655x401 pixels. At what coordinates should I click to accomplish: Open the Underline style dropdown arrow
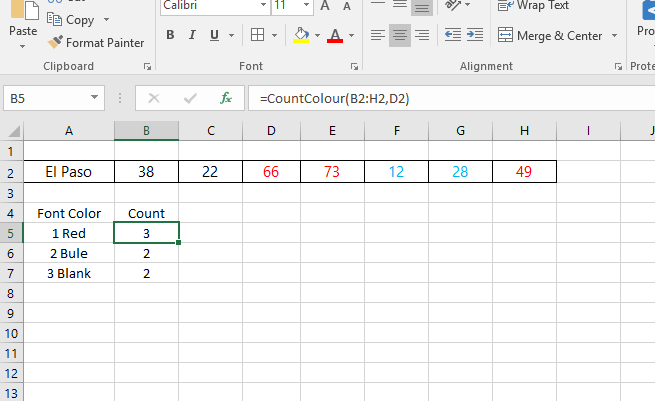231,36
